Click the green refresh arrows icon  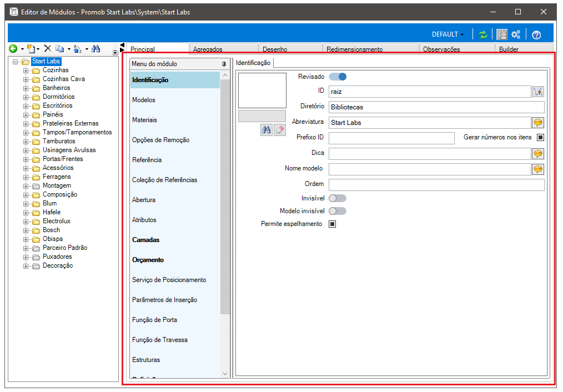483,34
